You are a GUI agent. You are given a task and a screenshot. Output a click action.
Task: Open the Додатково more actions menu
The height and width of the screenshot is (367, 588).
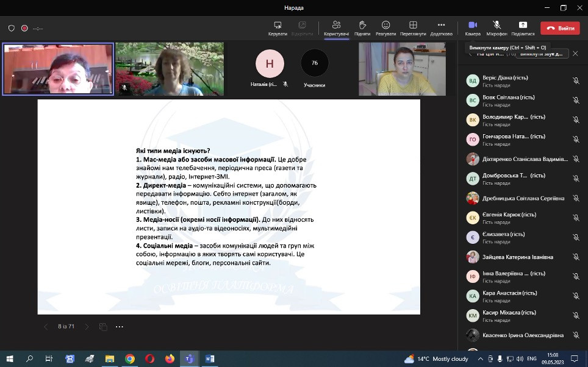click(441, 28)
